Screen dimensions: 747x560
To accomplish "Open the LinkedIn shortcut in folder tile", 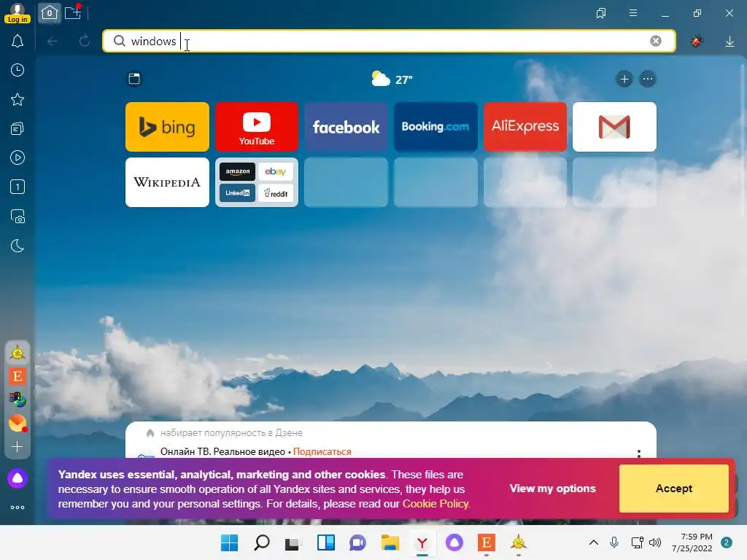I will 237,192.
